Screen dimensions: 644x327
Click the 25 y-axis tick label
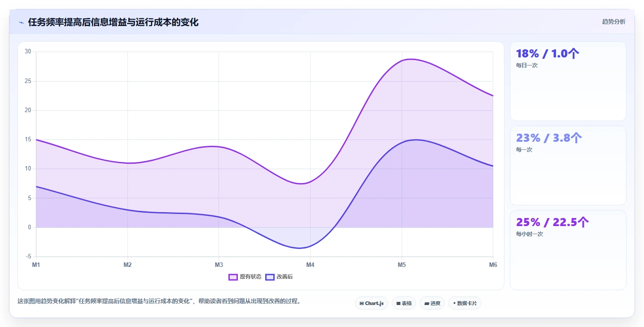pyautogui.click(x=28, y=81)
